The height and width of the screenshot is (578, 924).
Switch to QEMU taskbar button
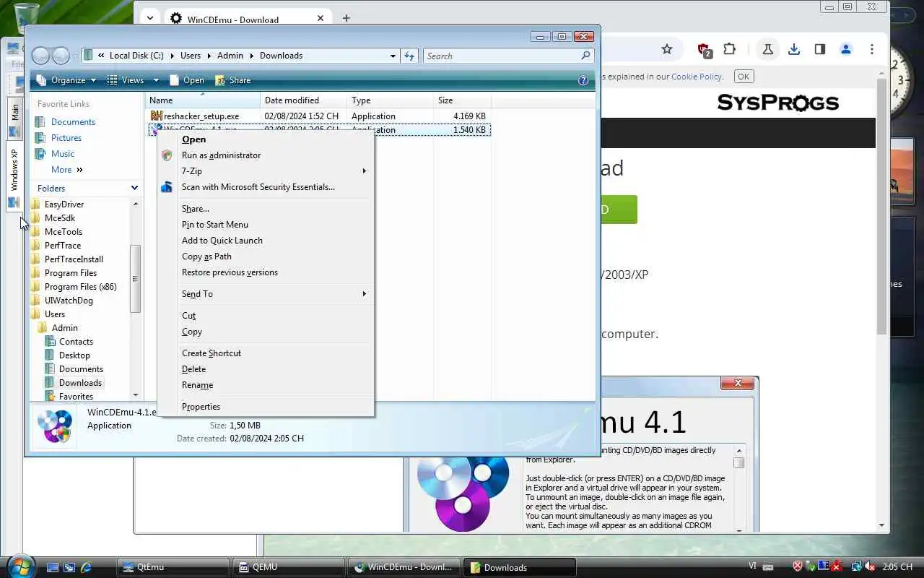[x=289, y=567]
